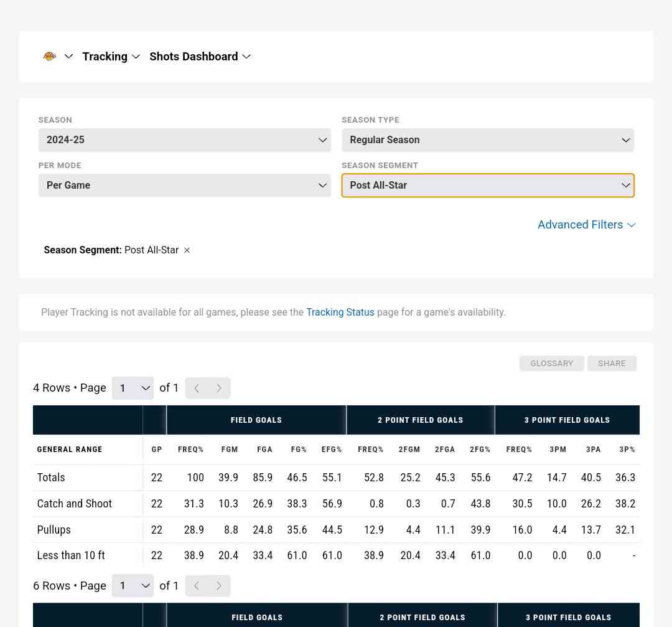Open the page number dropdown for 4 Rows table

tap(133, 388)
